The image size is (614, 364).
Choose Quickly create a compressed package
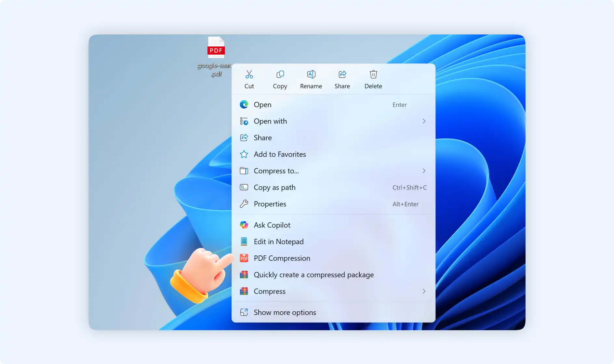pyautogui.click(x=333, y=275)
